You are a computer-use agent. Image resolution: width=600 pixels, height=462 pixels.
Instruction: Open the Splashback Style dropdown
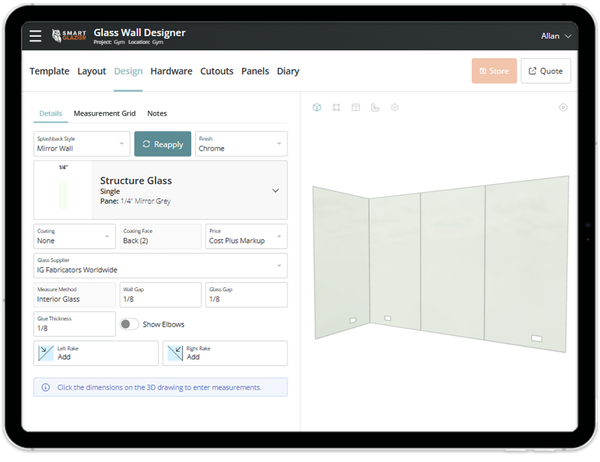click(x=82, y=144)
